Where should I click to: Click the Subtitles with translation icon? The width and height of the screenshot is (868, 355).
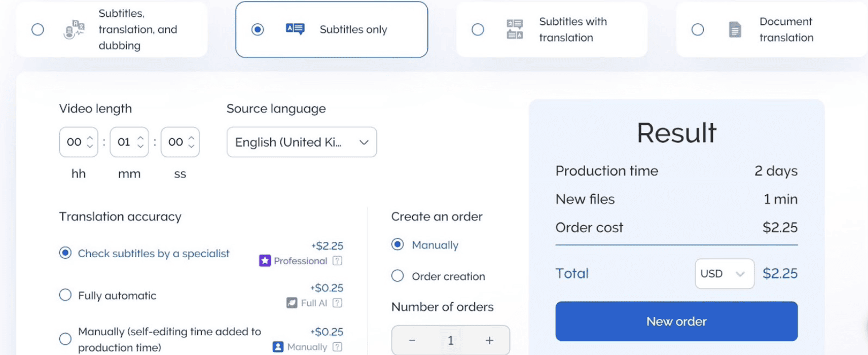pos(515,29)
